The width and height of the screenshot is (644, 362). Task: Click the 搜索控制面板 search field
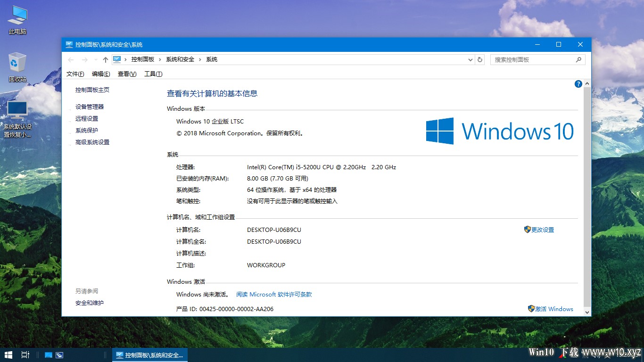tap(533, 60)
